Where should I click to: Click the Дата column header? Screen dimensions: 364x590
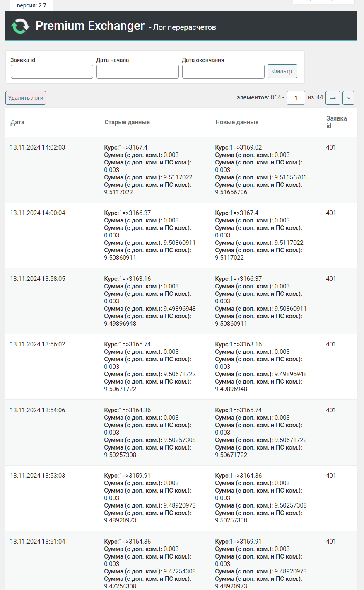coord(17,122)
